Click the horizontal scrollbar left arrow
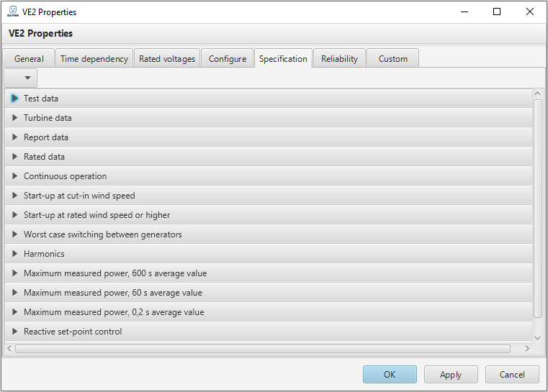Screen dimensions: 548x392 point(9,348)
